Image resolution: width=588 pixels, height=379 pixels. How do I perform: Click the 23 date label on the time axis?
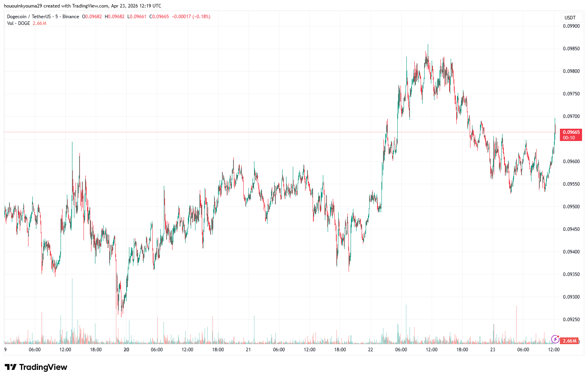[x=492, y=350]
